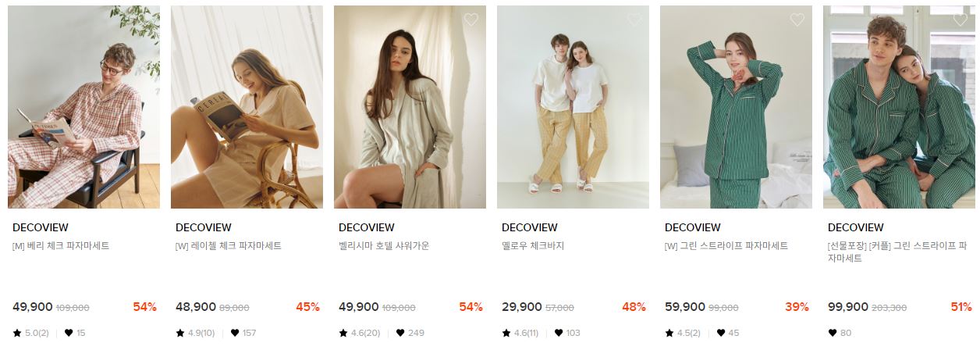Click DECOVIEW brand name above 옐로우 체크바지
Image resolution: width=980 pixels, height=350 pixels.
[x=530, y=227]
